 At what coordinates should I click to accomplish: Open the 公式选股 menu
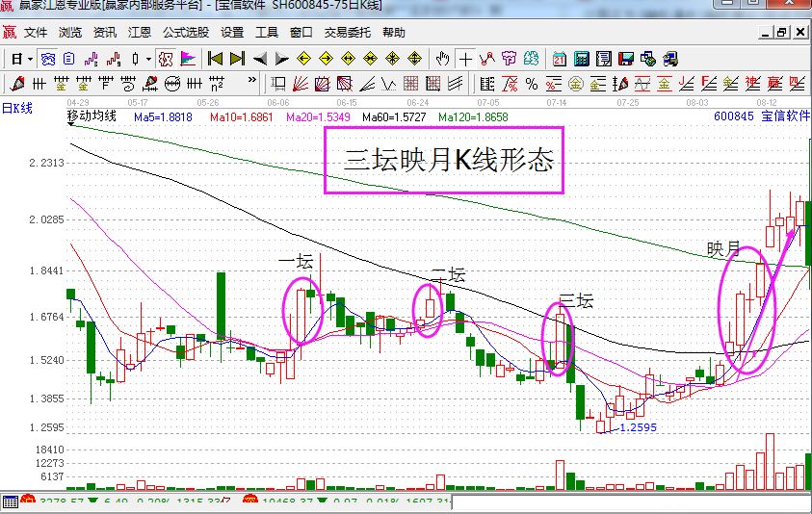pos(186,33)
